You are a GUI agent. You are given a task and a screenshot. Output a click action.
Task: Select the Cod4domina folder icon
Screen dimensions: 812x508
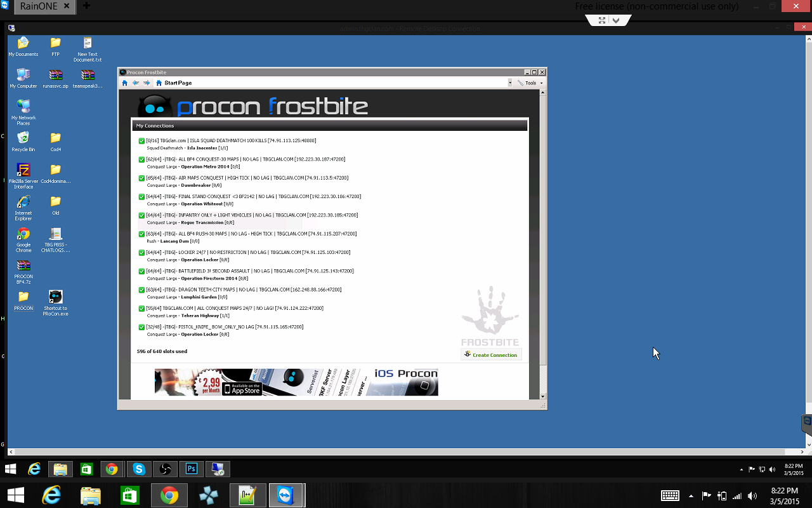pos(55,173)
